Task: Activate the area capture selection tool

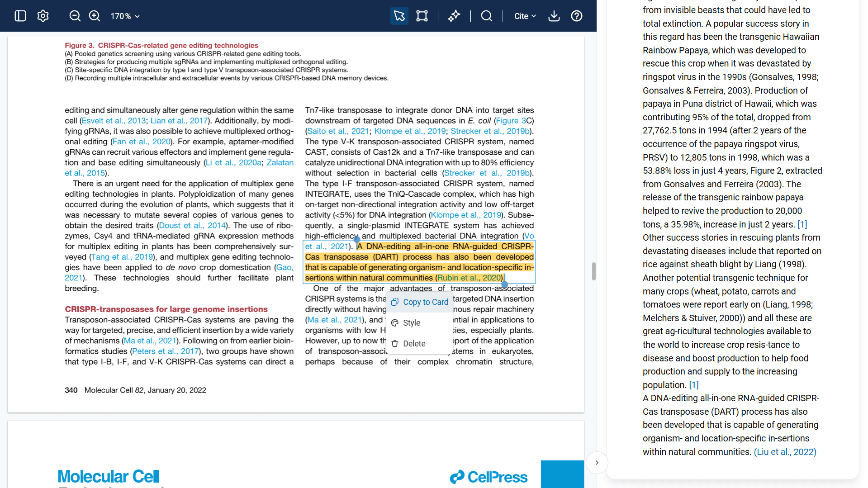Action: point(422,16)
